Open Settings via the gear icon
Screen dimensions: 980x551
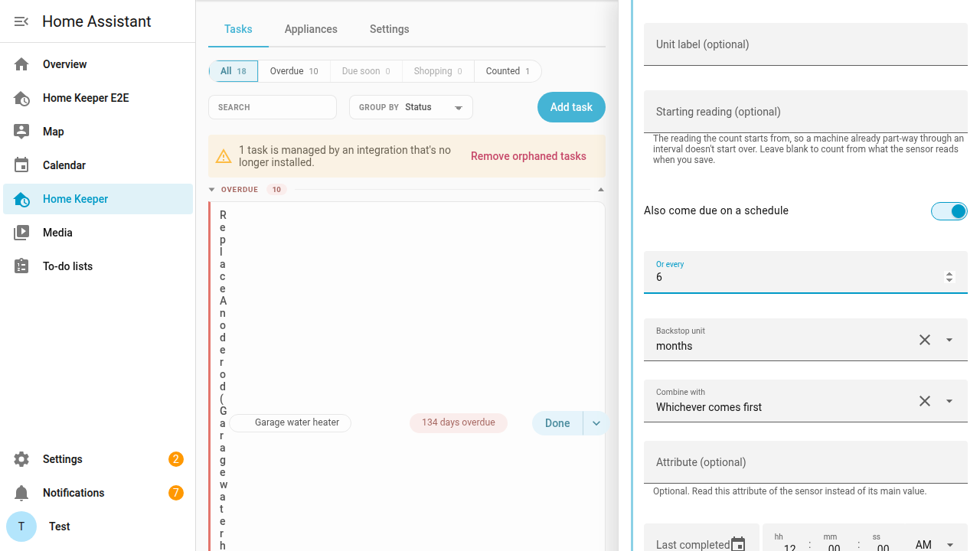click(x=21, y=459)
